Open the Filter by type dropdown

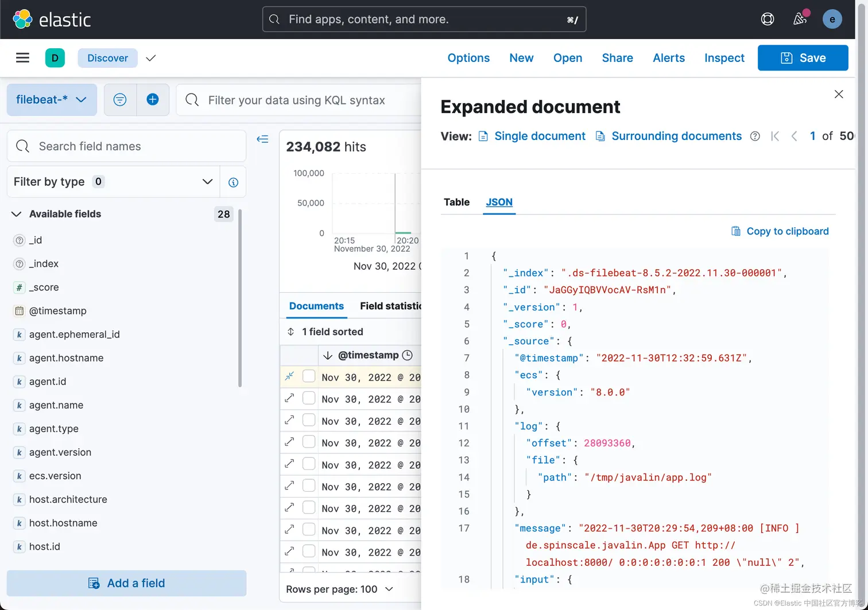tap(114, 182)
